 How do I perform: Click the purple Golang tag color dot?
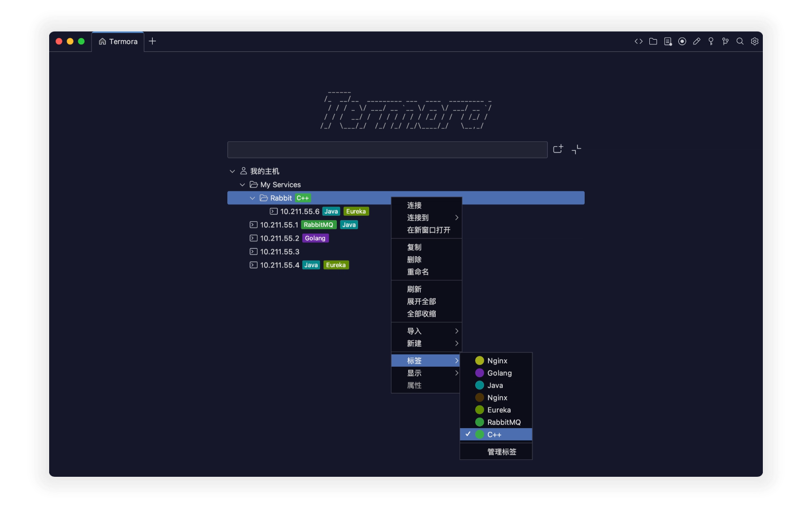point(479,373)
